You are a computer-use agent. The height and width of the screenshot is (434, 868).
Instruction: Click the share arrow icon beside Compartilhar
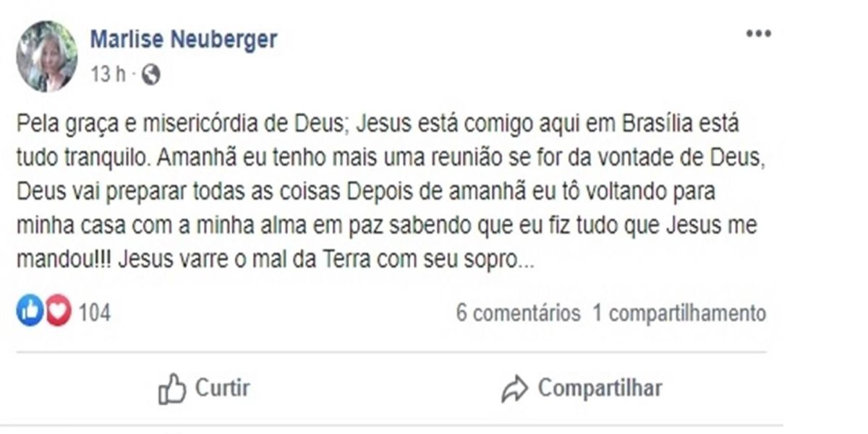click(x=516, y=387)
